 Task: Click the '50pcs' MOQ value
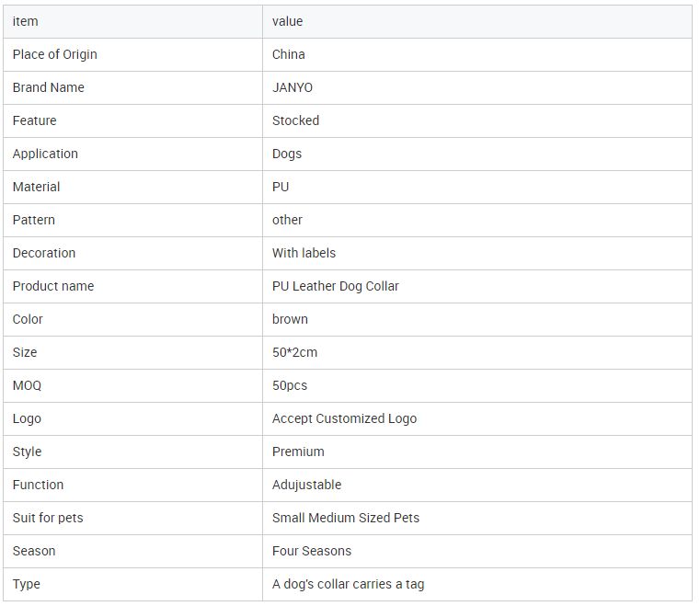click(x=290, y=385)
